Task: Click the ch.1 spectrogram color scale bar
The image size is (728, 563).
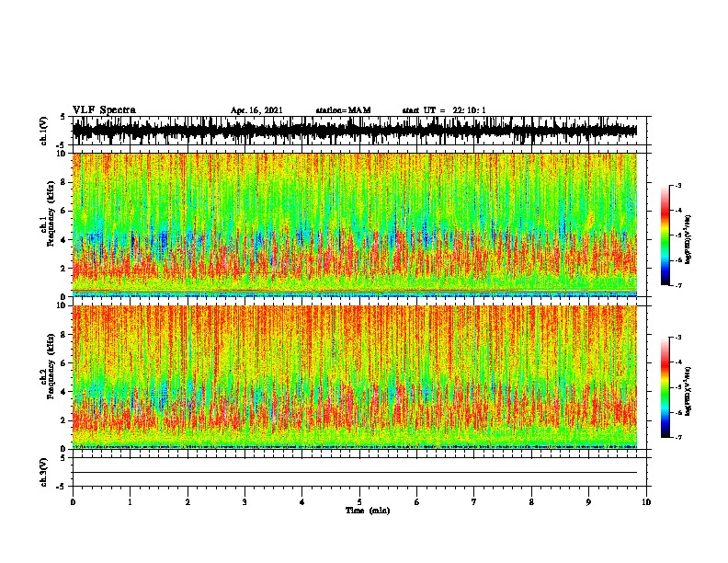Action: tap(665, 236)
